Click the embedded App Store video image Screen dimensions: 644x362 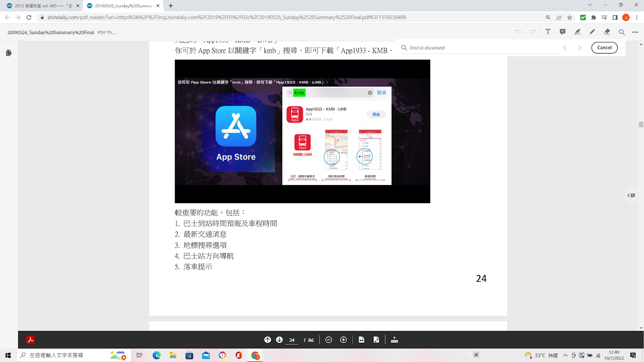tap(302, 131)
